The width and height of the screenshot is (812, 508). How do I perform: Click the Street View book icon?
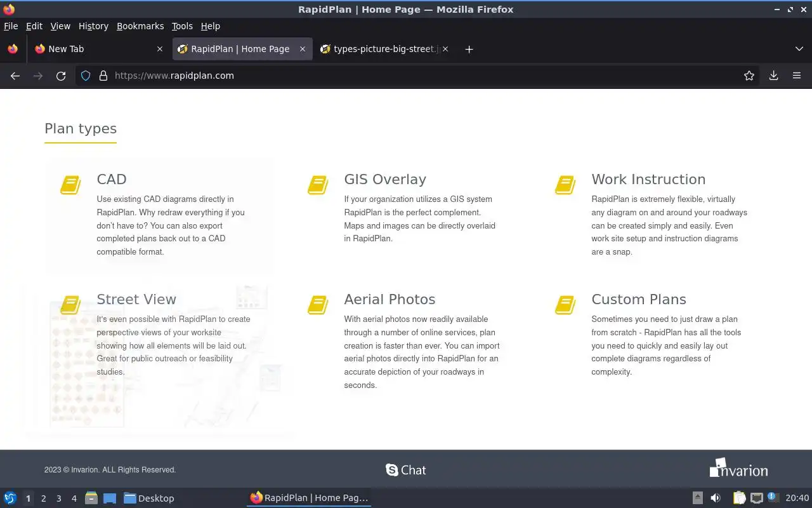click(70, 305)
